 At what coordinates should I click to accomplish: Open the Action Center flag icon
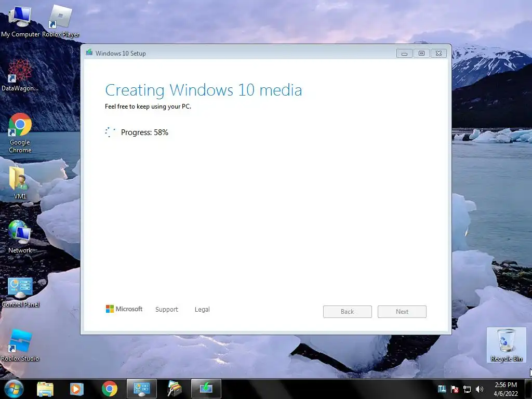click(455, 389)
